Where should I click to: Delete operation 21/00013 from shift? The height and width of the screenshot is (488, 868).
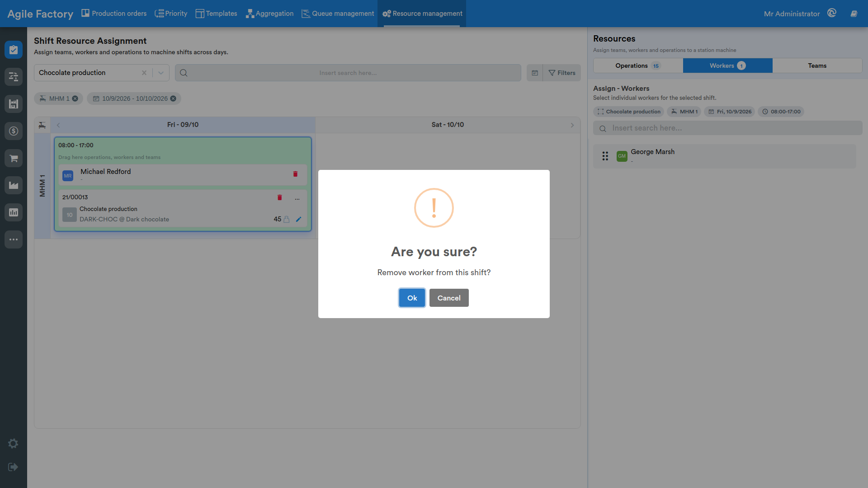click(x=279, y=197)
